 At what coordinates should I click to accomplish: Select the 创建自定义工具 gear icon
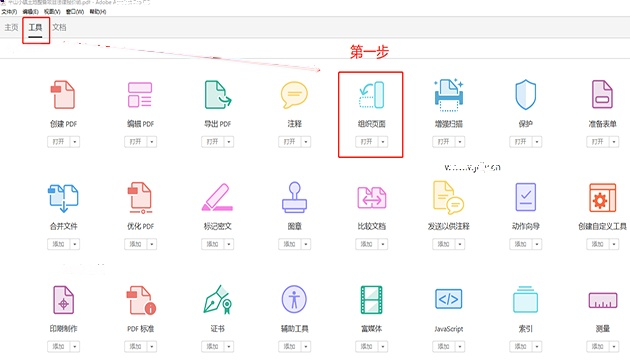602,197
